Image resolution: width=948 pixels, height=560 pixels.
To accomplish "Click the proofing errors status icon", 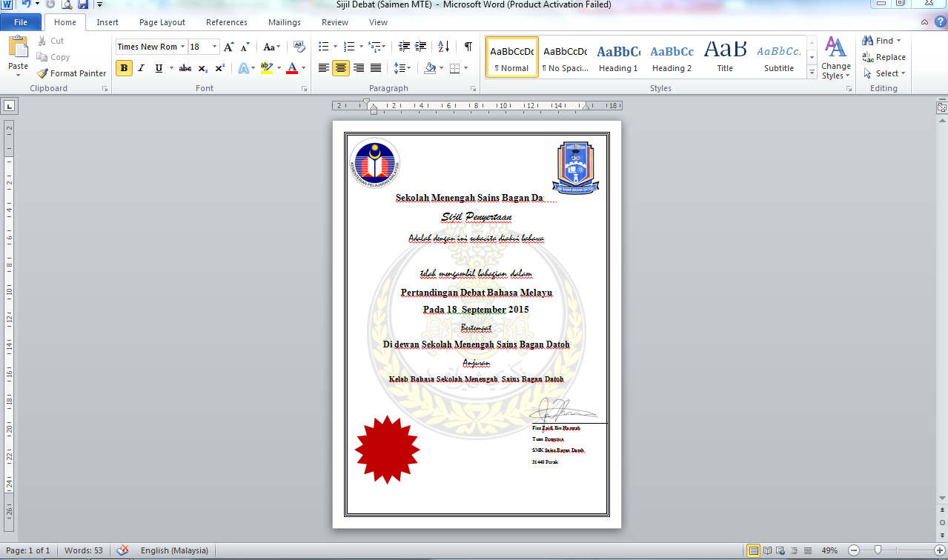I will pyautogui.click(x=122, y=550).
